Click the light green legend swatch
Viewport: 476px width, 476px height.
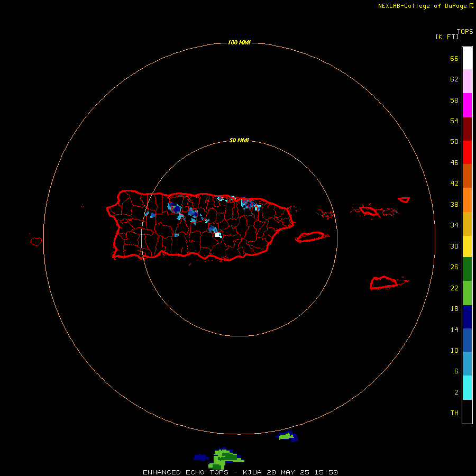[x=467, y=293]
